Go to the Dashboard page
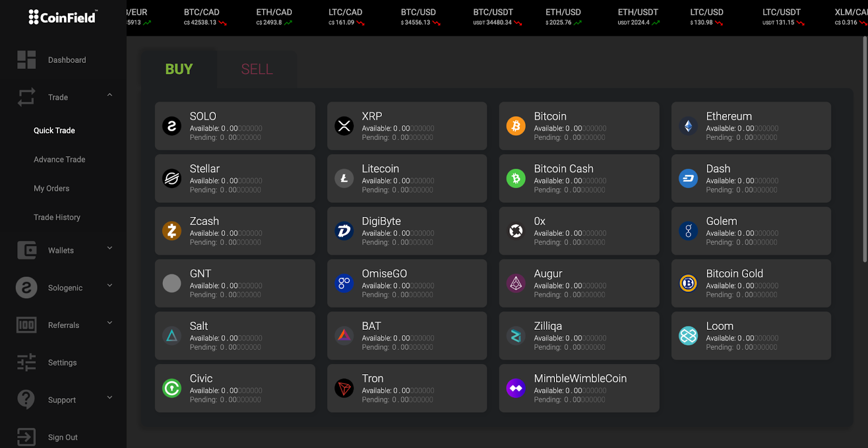The image size is (868, 448). tap(67, 60)
